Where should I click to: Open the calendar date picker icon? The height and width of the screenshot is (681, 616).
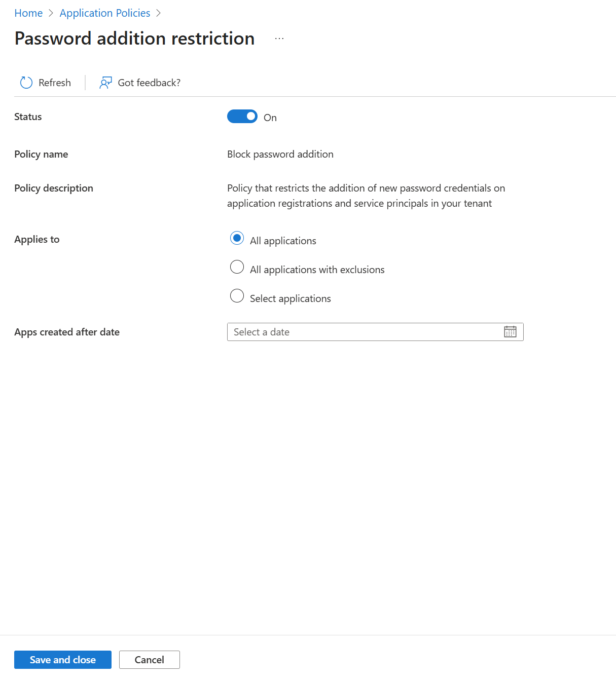point(510,332)
